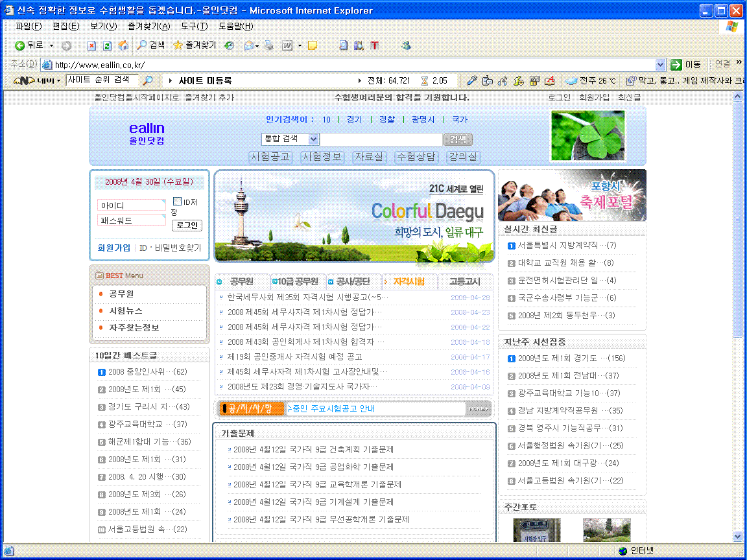Expand the 통합 검색 dropdown
The height and width of the screenshot is (560, 747).
tap(314, 139)
